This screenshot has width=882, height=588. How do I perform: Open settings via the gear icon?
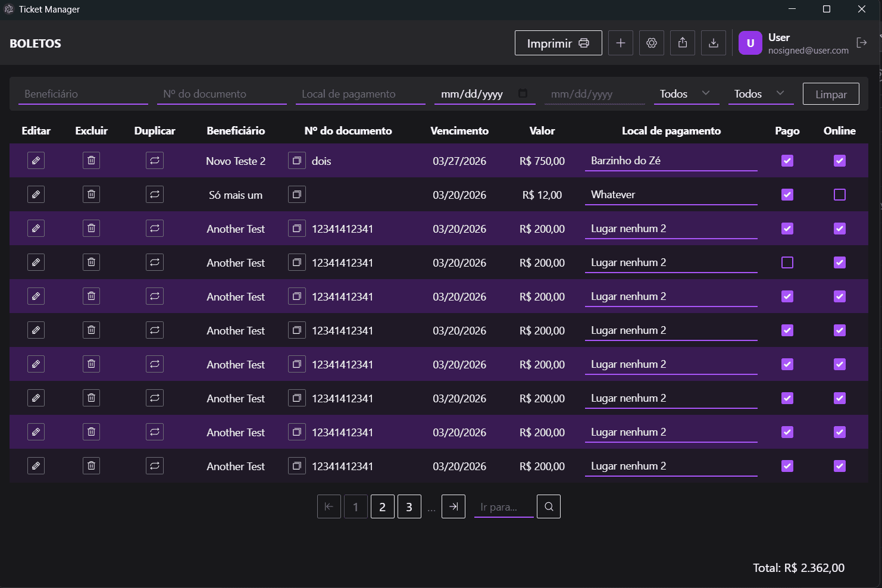coord(652,43)
